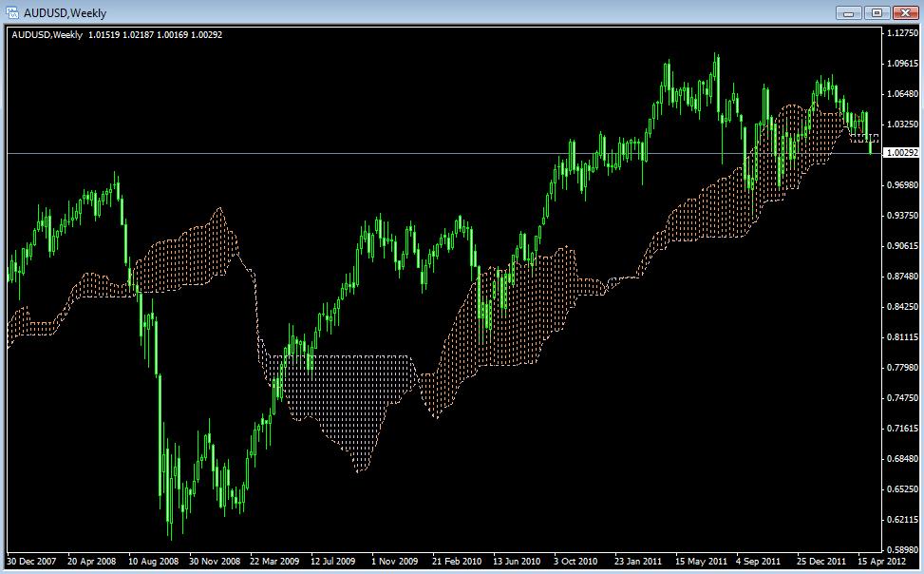Image resolution: width=924 pixels, height=574 pixels.
Task: Click the 22 Mar 2009 date label
Action: tap(274, 561)
